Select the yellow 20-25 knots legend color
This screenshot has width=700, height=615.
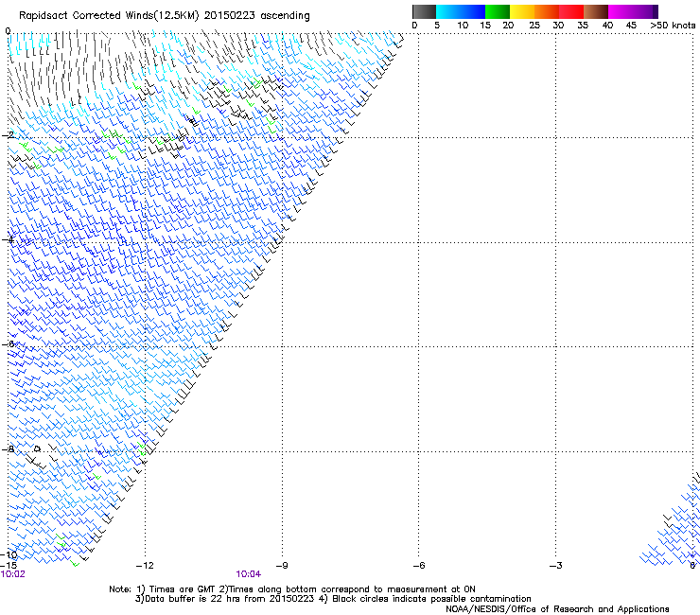(522, 11)
